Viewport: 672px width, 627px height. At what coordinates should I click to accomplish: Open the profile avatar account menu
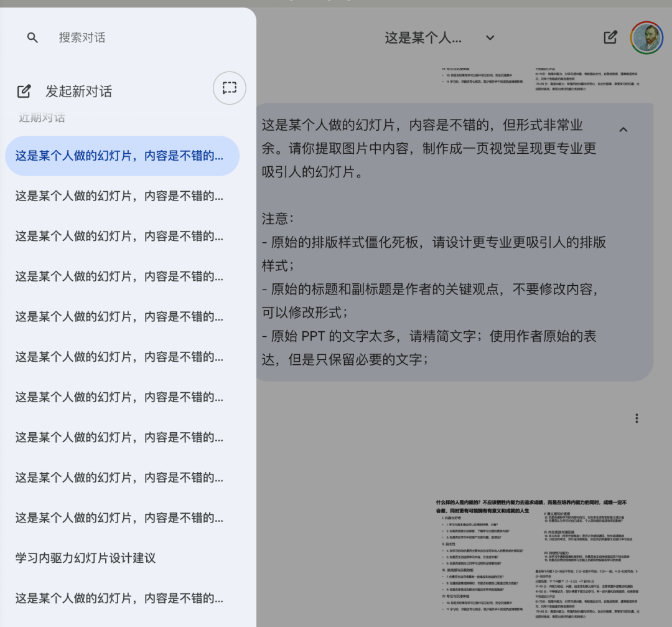pyautogui.click(x=646, y=38)
